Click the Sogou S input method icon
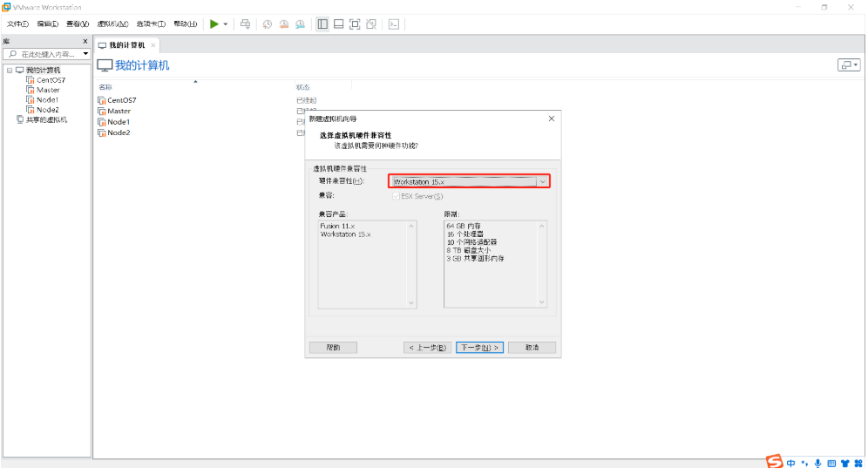Screen dimensions: 868x468 775,461
